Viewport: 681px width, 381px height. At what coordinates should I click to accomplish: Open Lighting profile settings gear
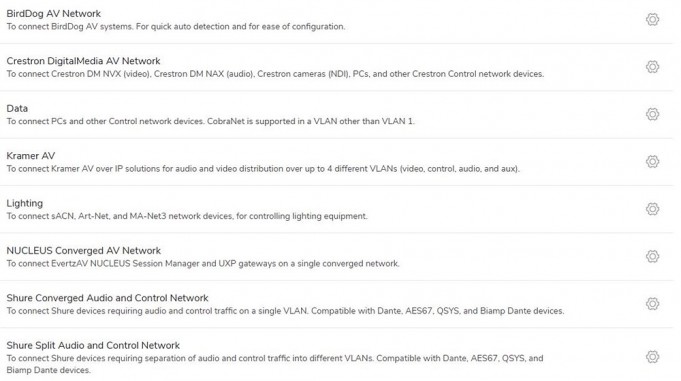pyautogui.click(x=652, y=209)
